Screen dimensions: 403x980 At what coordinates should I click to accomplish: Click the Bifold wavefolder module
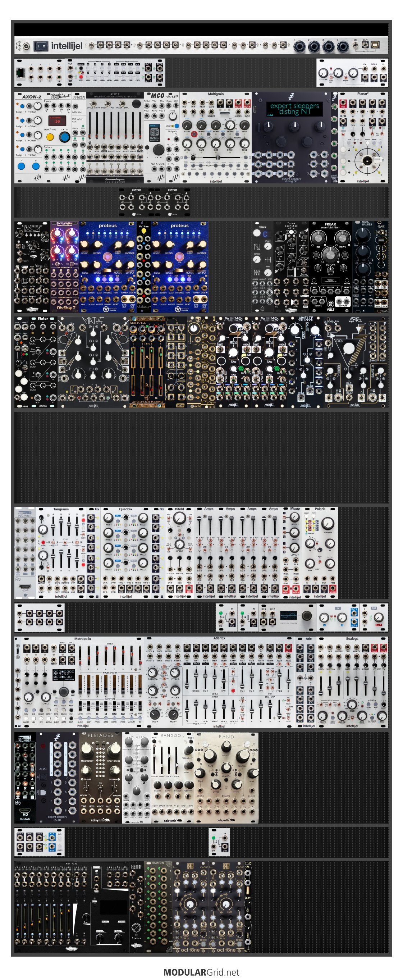[179, 553]
